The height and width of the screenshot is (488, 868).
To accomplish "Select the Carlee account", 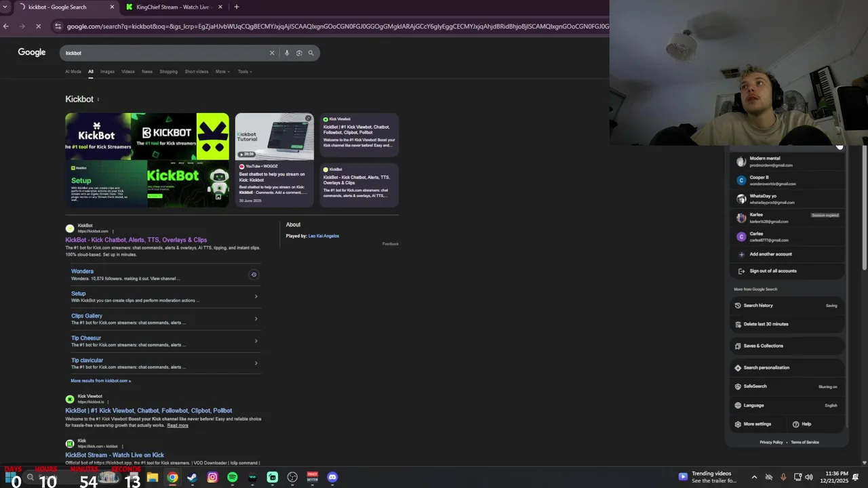I will (788, 237).
